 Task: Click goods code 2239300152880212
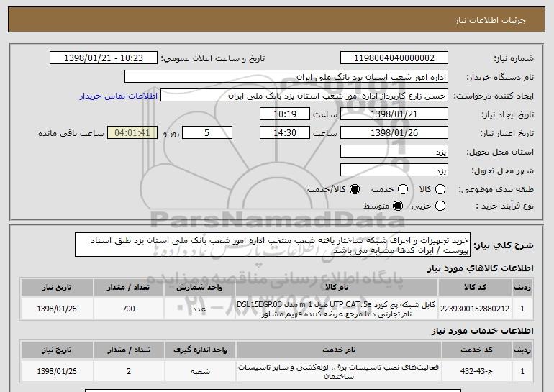tap(475, 309)
